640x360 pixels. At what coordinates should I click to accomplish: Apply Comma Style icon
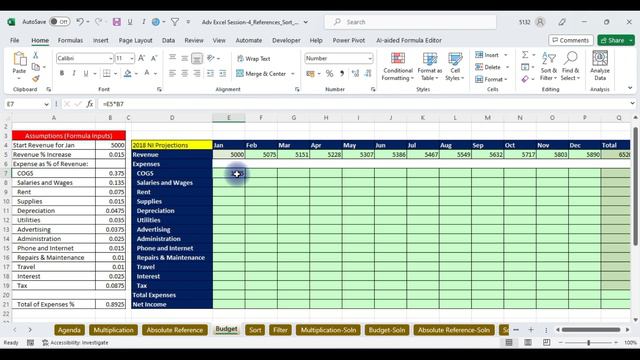click(x=342, y=73)
